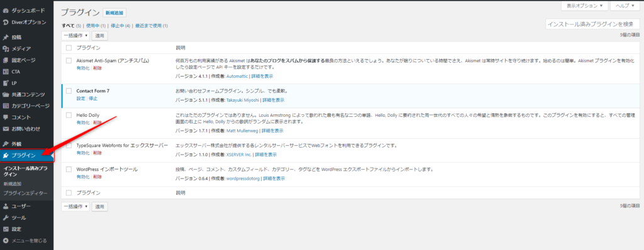Click the 固定ページ pages icon
The image size is (644, 250).
(6, 60)
